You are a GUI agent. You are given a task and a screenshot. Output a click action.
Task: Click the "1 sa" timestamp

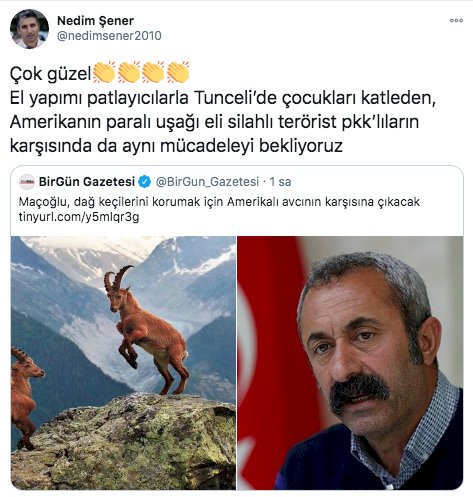[280, 182]
